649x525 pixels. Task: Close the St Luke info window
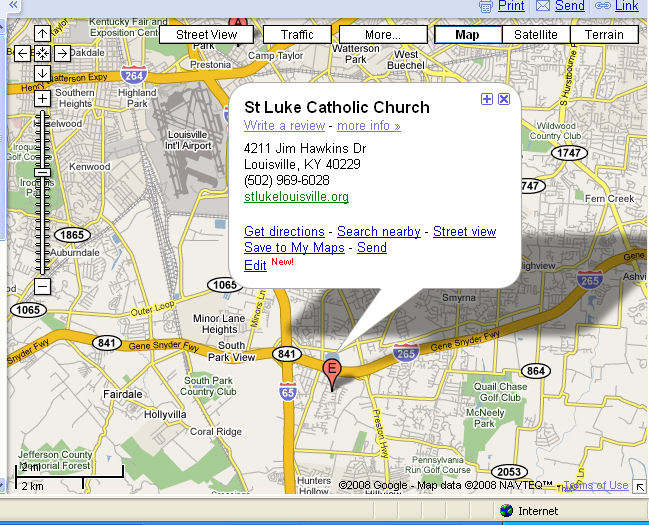(x=504, y=99)
